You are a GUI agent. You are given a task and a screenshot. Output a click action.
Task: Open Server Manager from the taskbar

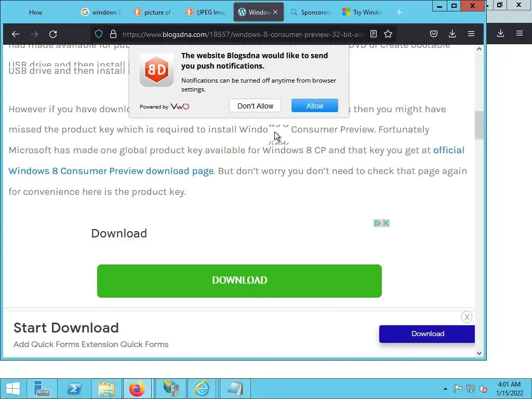[42, 389]
